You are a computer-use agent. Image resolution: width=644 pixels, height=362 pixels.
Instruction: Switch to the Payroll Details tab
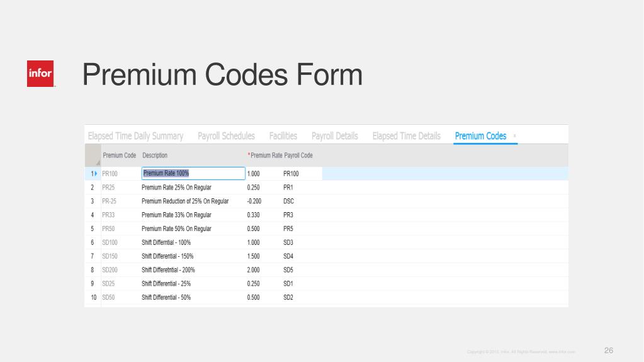click(x=335, y=136)
